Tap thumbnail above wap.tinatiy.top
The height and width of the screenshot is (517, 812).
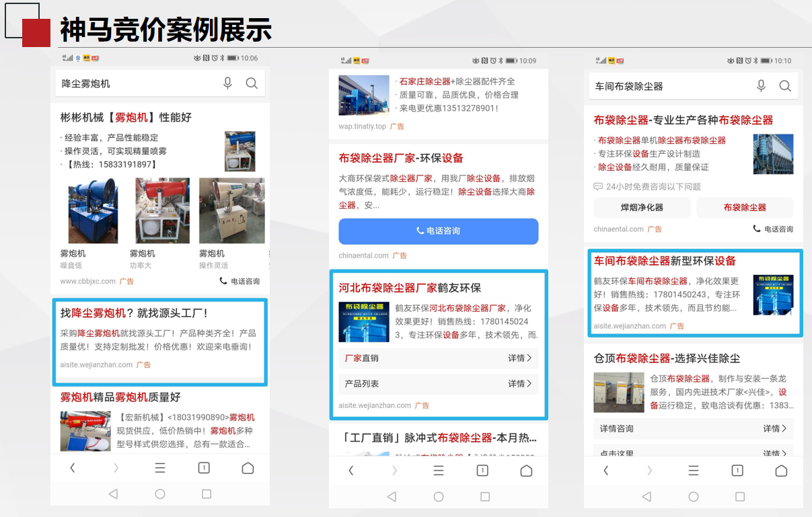point(364,95)
